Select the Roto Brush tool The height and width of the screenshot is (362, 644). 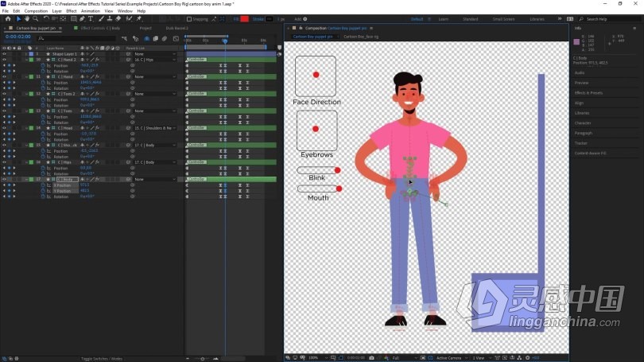click(x=129, y=19)
